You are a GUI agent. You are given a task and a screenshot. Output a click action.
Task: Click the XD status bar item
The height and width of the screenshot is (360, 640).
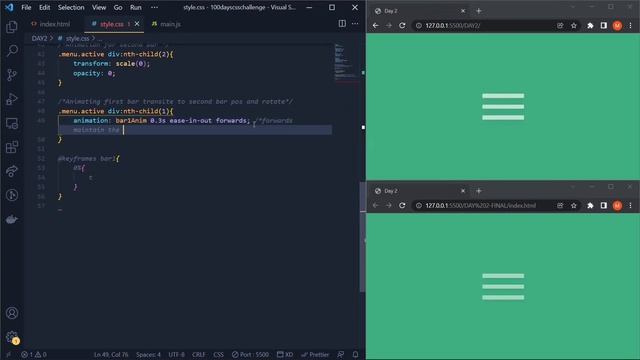(285, 355)
